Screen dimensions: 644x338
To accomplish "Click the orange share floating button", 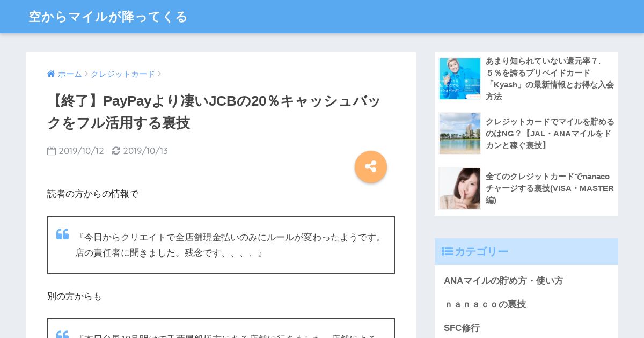I will point(371,167).
